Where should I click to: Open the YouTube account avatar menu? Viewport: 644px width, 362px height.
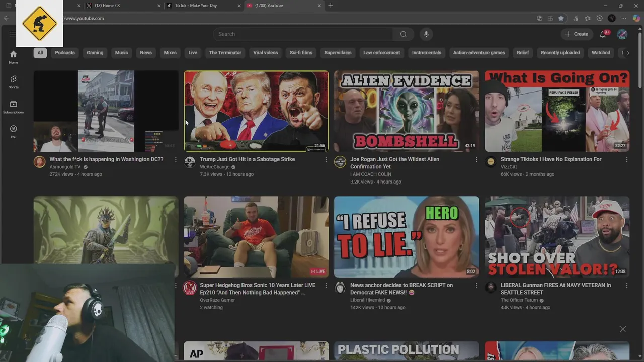622,34
